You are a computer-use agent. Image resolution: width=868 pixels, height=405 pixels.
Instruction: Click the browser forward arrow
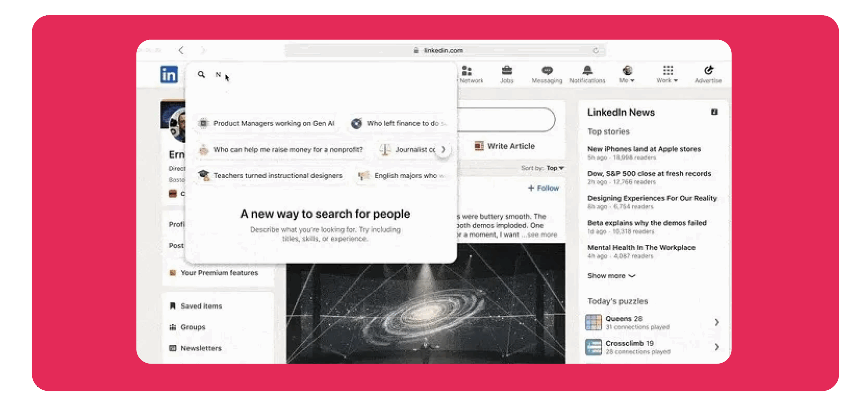tap(203, 50)
